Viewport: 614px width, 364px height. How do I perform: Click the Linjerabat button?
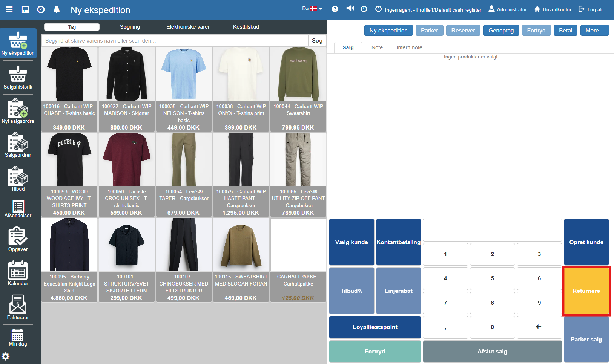pos(399,291)
